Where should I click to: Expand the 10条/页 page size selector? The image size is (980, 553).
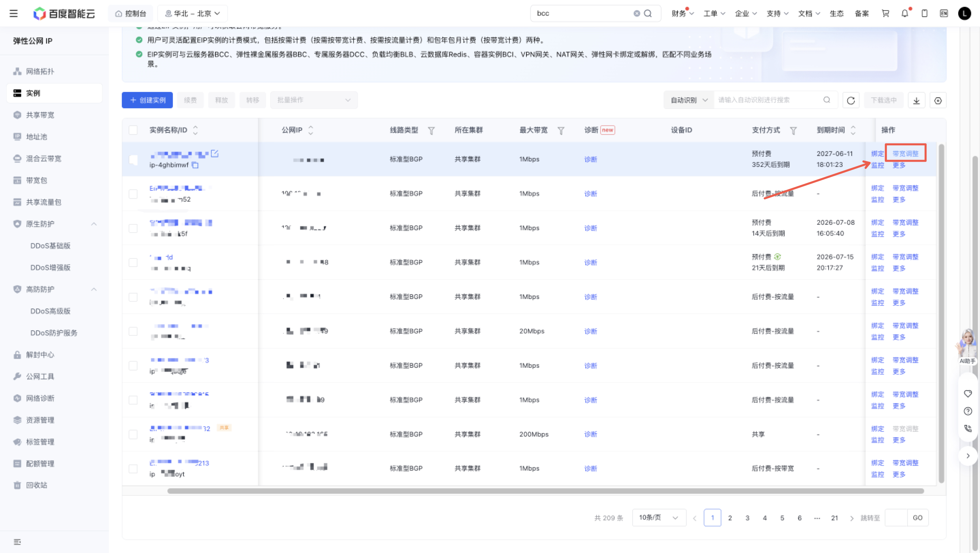659,518
